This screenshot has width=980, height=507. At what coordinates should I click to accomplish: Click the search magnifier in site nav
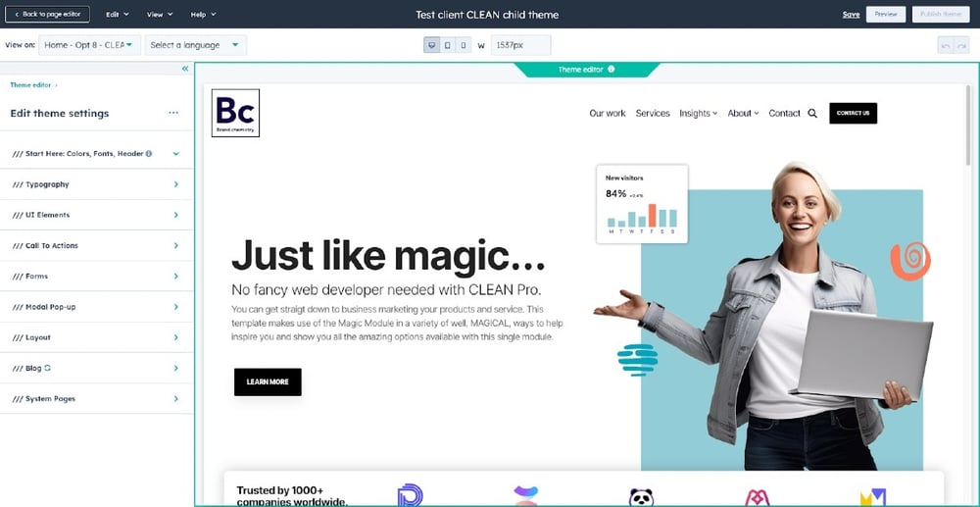(x=812, y=114)
